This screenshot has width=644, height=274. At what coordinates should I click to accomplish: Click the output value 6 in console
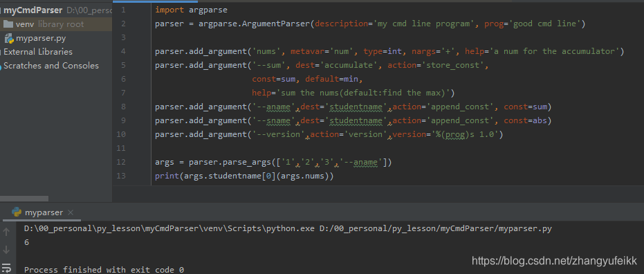tap(27, 242)
